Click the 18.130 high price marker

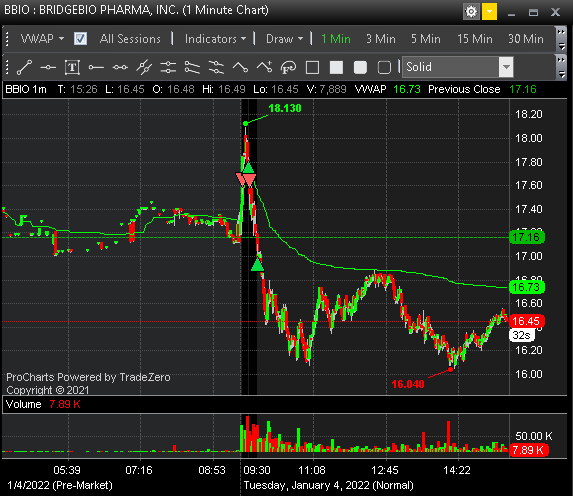(x=285, y=108)
